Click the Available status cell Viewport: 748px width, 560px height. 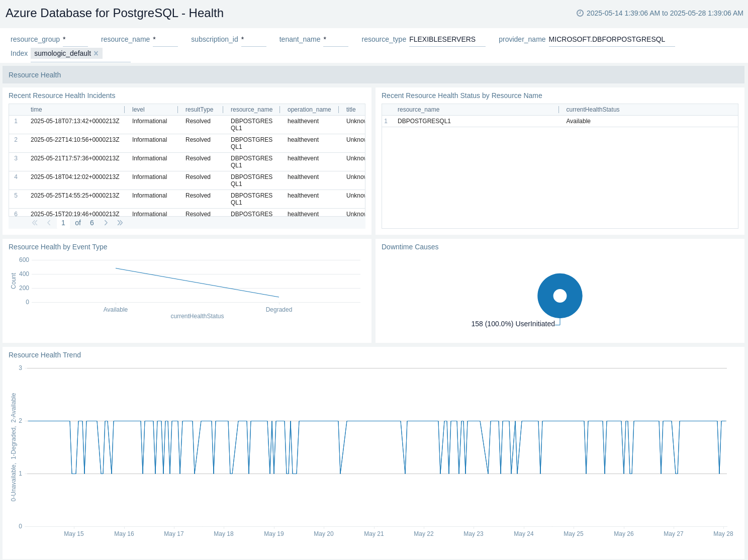(578, 121)
